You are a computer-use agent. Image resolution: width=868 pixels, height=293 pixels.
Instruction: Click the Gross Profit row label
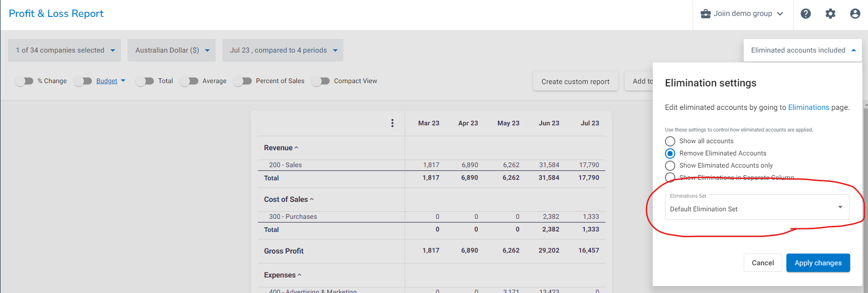click(x=284, y=251)
